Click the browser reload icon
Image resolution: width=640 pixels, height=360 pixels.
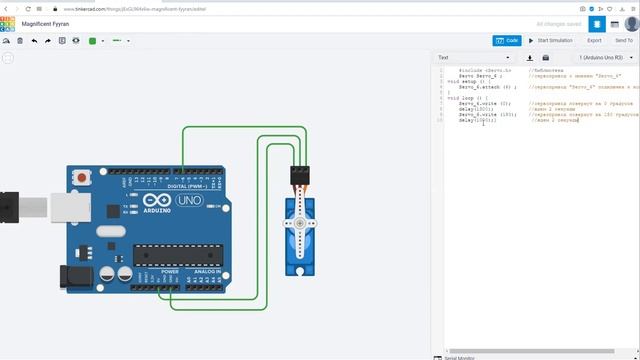click(x=28, y=9)
